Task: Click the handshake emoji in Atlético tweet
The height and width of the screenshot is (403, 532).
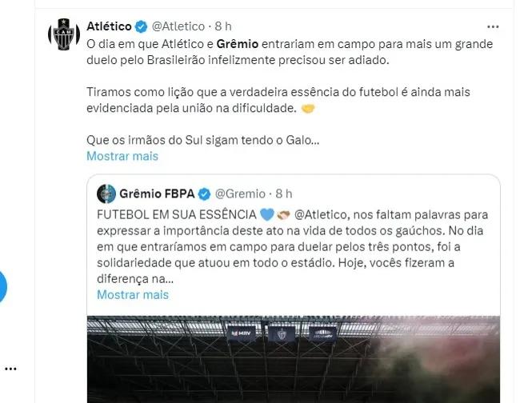Action: 308,109
